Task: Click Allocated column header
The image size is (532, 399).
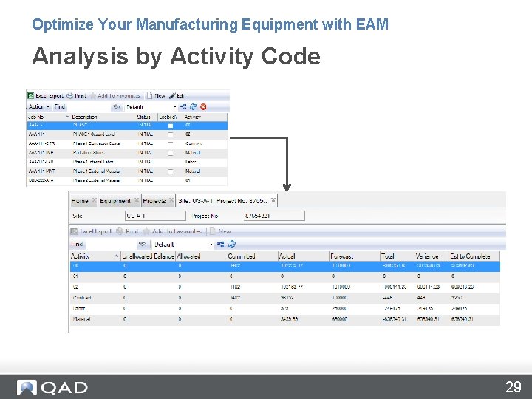Action: 202,256
